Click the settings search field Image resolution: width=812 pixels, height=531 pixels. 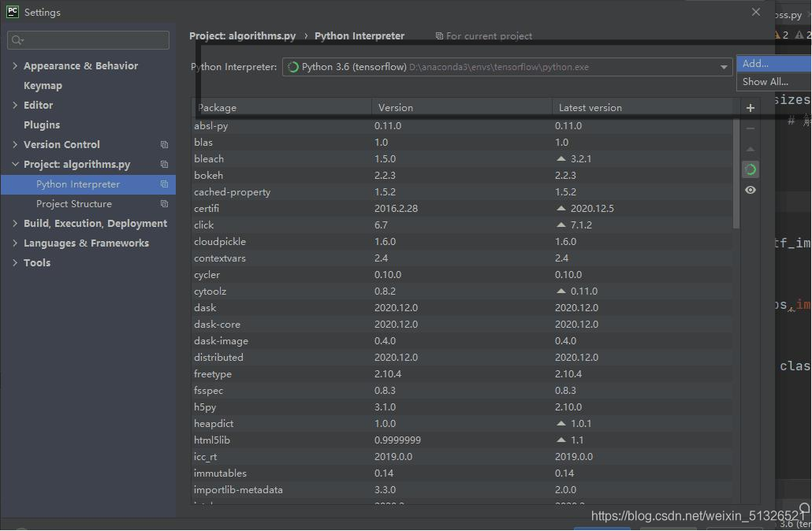pos(88,40)
